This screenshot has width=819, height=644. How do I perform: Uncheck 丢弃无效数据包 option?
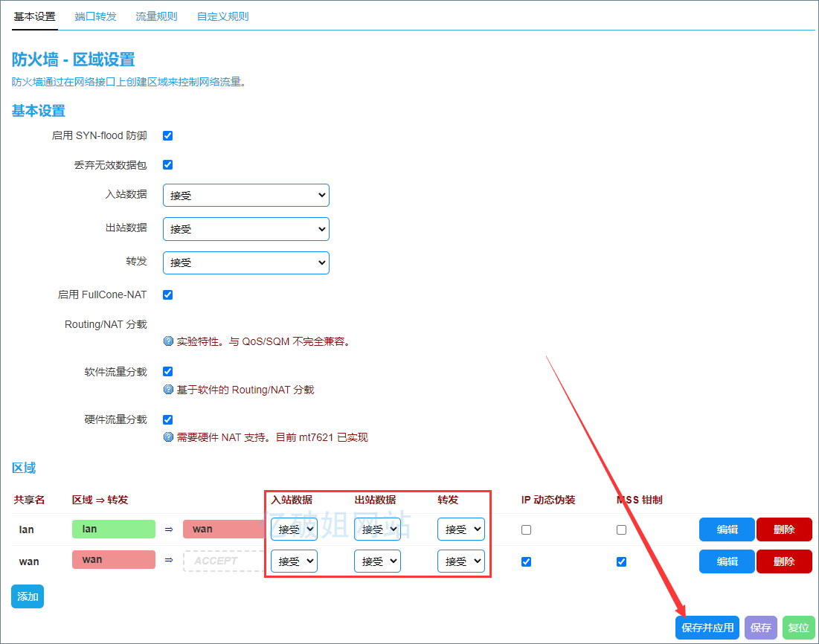click(167, 165)
